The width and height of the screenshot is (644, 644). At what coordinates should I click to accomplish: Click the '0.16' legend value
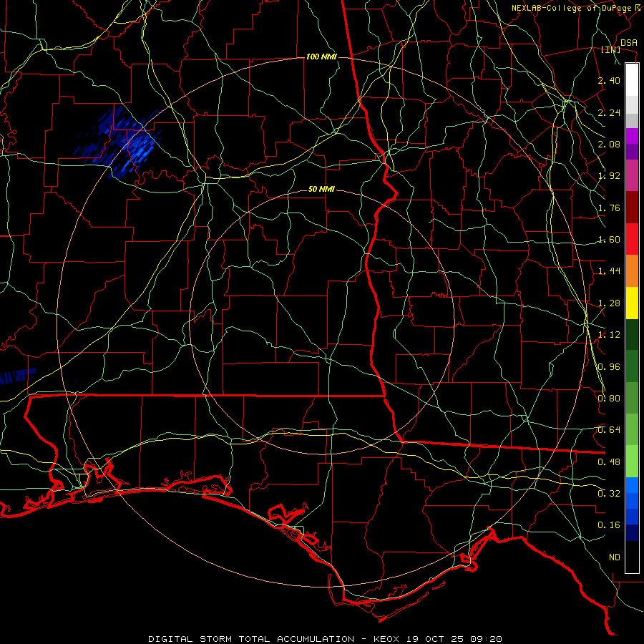click(609, 525)
